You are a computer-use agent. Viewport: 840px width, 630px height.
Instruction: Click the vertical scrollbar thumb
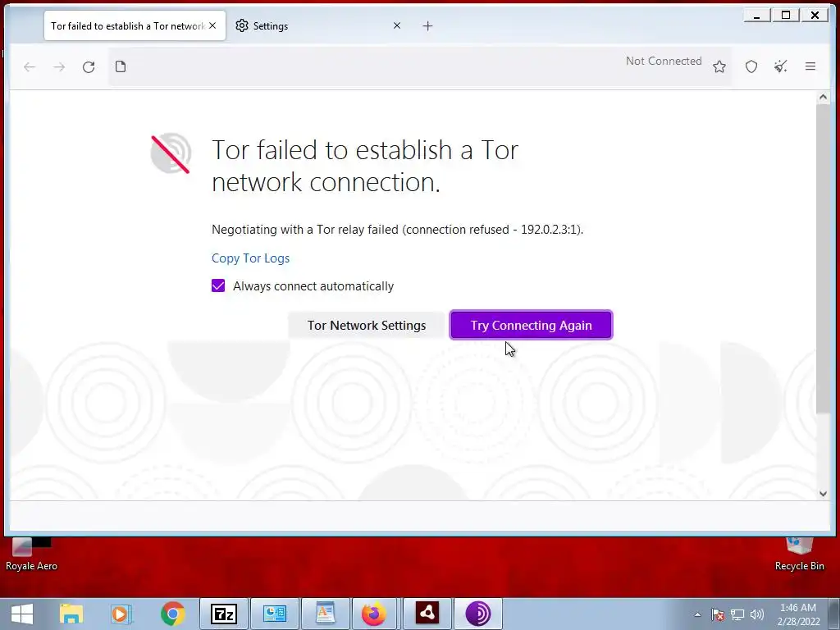tap(824, 258)
